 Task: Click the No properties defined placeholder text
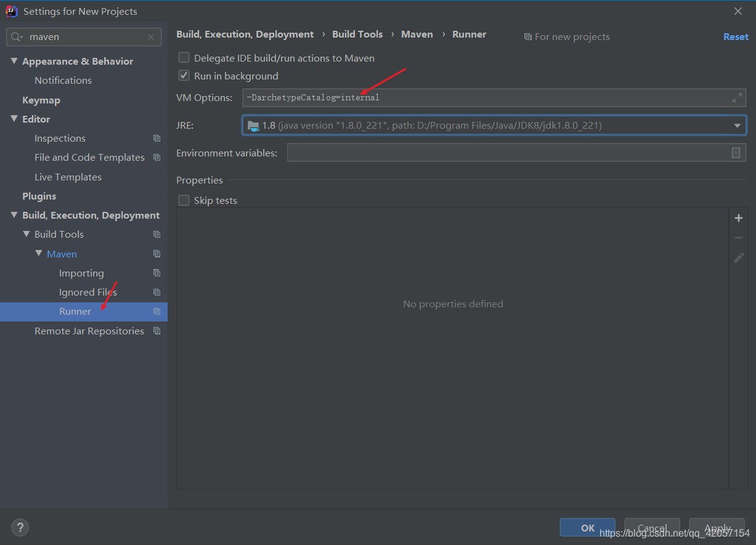tap(453, 304)
